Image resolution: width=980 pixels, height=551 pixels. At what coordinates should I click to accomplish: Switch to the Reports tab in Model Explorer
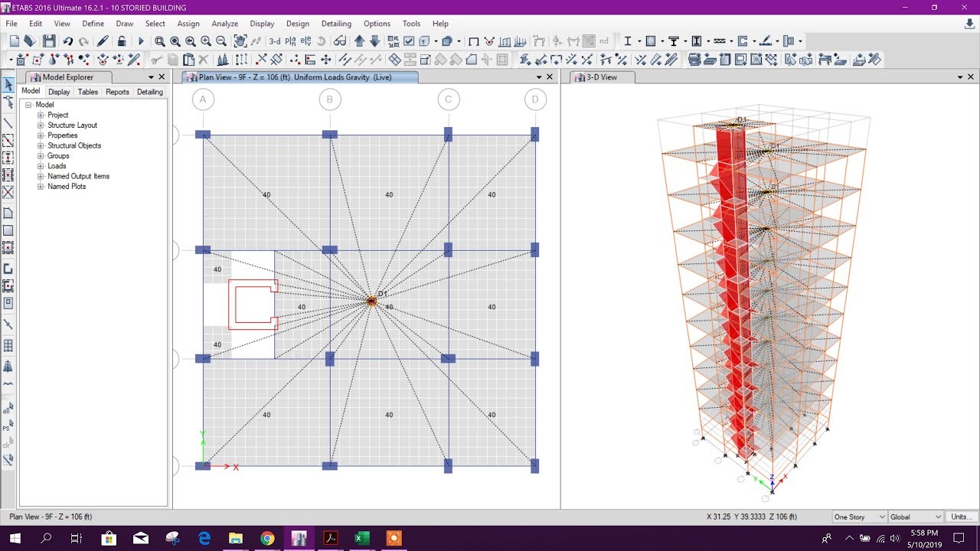tap(117, 92)
